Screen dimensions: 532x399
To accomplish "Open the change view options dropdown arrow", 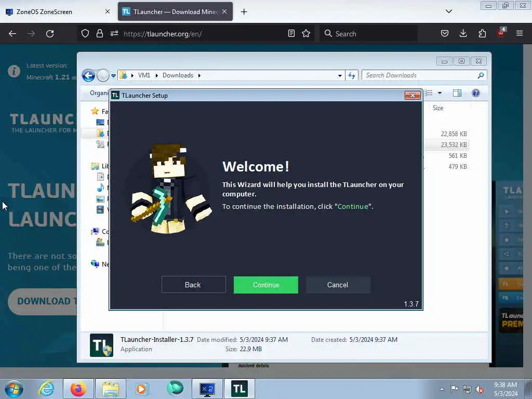I will tap(440, 93).
